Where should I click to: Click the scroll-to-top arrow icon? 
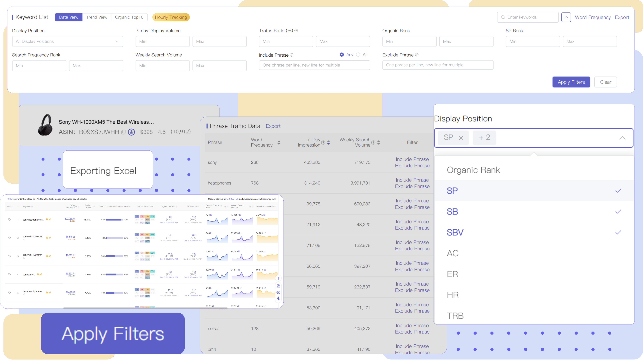coord(278,278)
